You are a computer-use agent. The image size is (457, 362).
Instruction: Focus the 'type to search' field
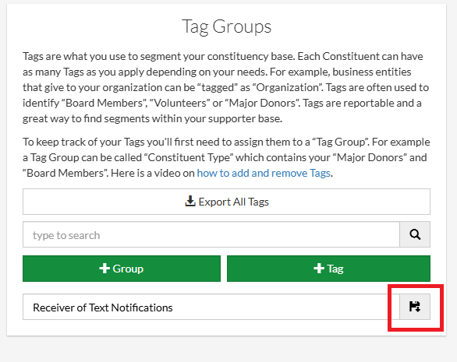tap(211, 235)
